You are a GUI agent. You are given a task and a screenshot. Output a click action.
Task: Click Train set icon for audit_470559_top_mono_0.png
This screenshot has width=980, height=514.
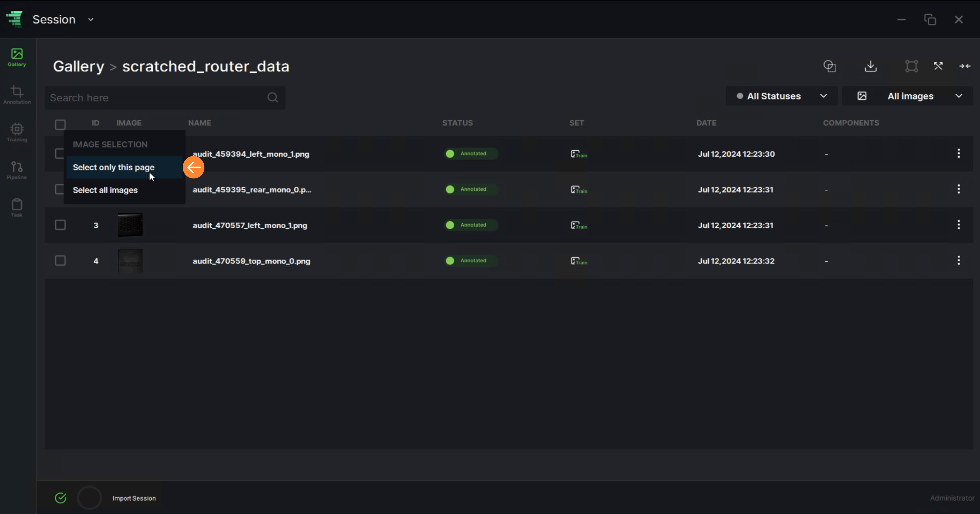(x=579, y=261)
